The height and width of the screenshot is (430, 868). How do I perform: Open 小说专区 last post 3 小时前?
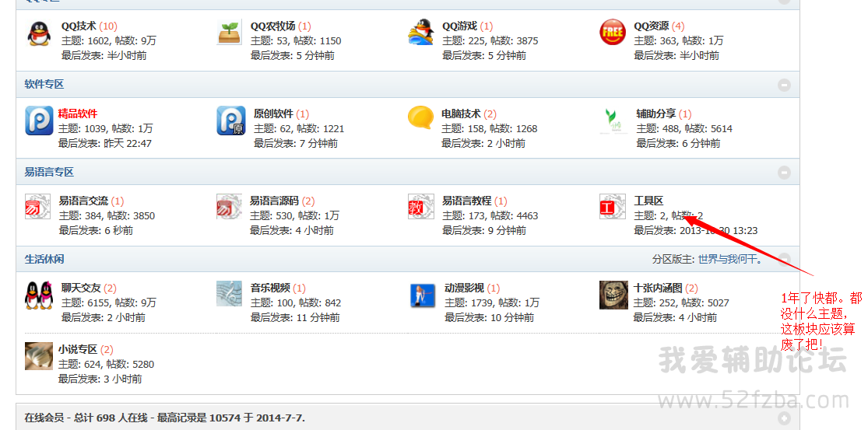123,379
